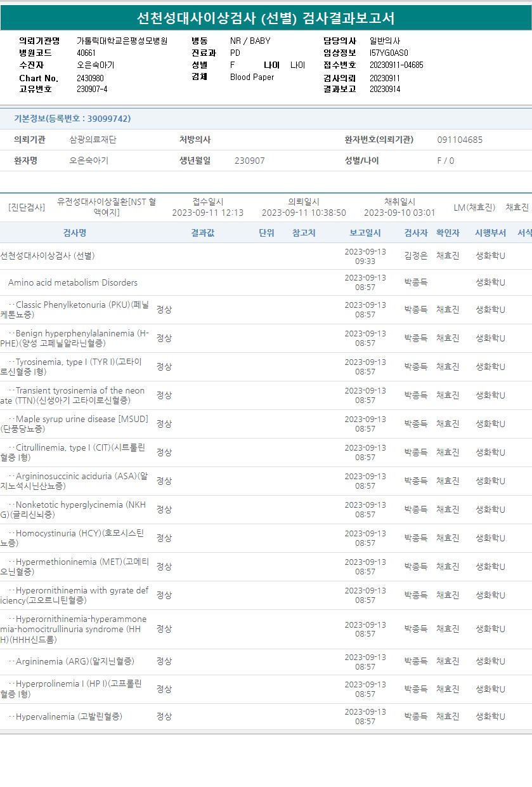Click the 접수번호 value 20230911-04685

(x=396, y=65)
